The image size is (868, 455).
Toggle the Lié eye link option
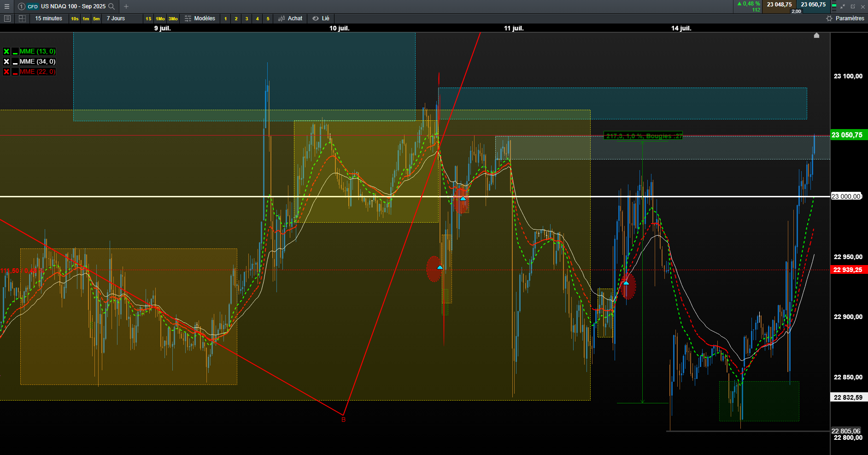pos(321,18)
